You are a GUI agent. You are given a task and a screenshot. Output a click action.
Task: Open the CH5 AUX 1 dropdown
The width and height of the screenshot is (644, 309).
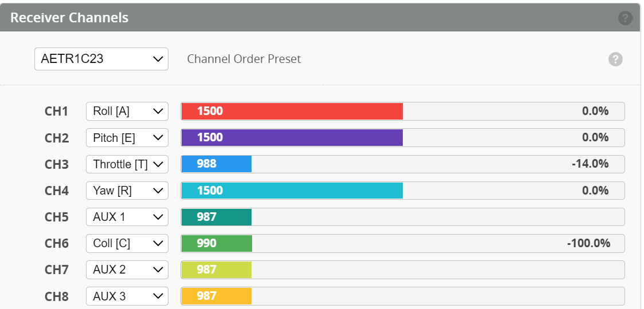pos(127,217)
